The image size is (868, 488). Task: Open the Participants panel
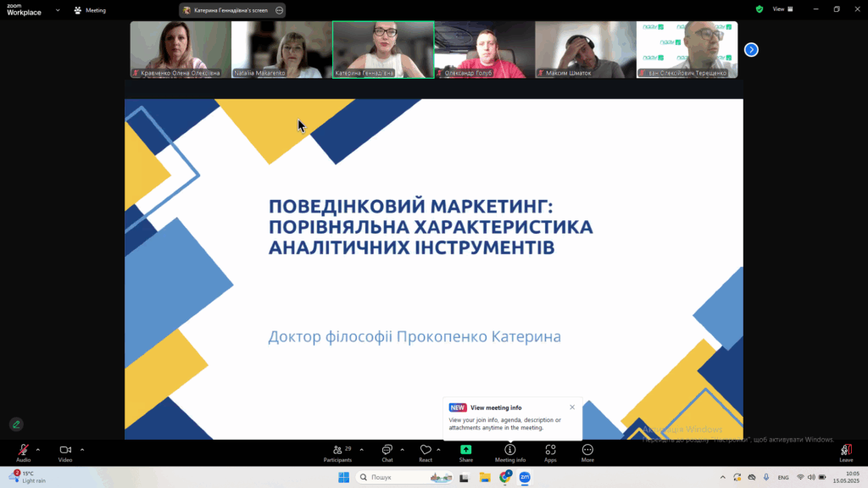337,450
